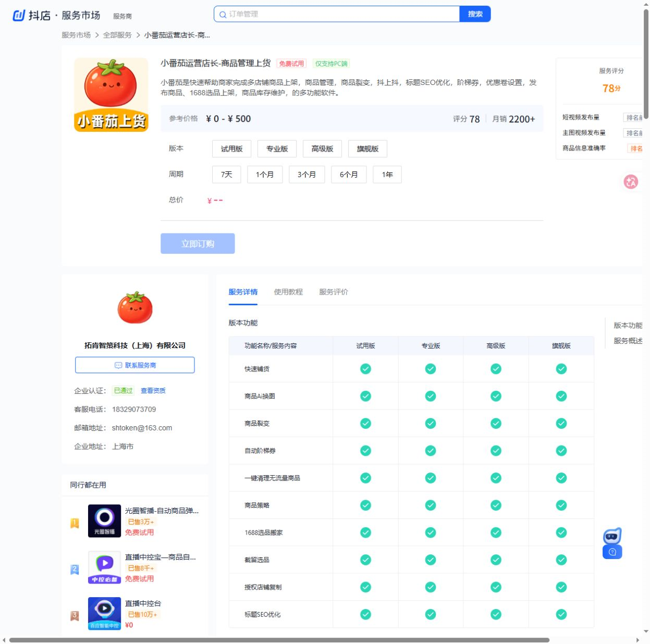Click the rank 3 brown badge
Screen dimensions: 650x644
click(x=75, y=616)
